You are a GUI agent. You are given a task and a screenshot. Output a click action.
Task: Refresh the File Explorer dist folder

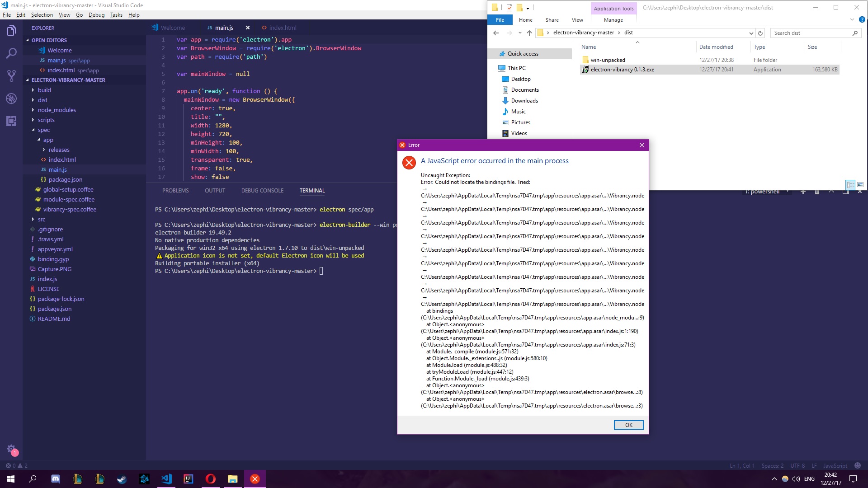pos(760,33)
